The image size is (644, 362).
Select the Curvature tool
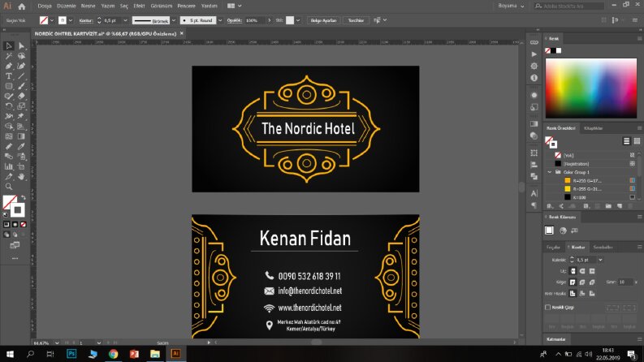pyautogui.click(x=21, y=66)
